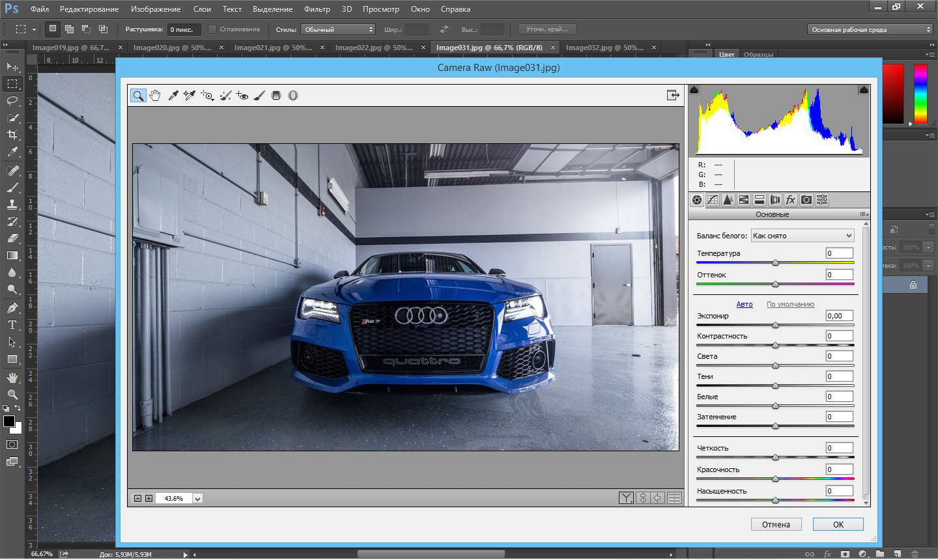This screenshot has height=560, width=938.
Task: Select the Adjustment Brush tool
Action: [x=259, y=96]
